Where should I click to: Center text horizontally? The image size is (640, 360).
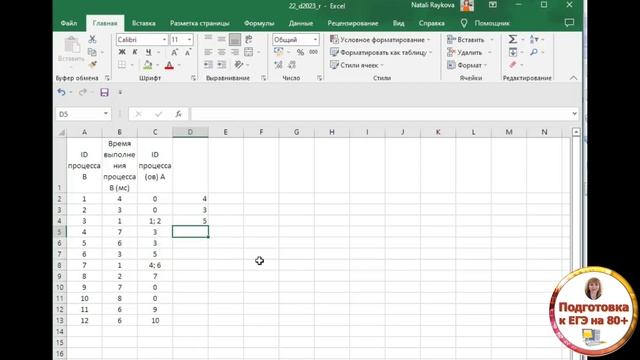[x=221, y=52]
